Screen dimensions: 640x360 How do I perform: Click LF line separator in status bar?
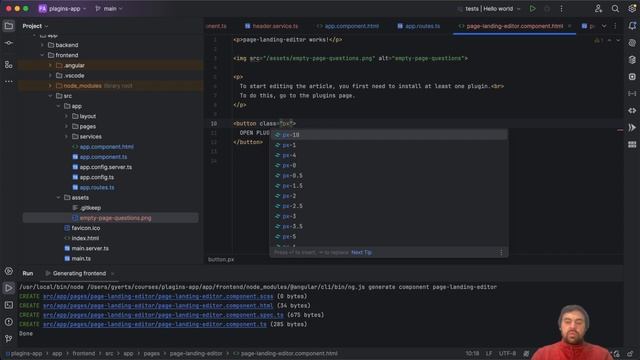point(489,353)
